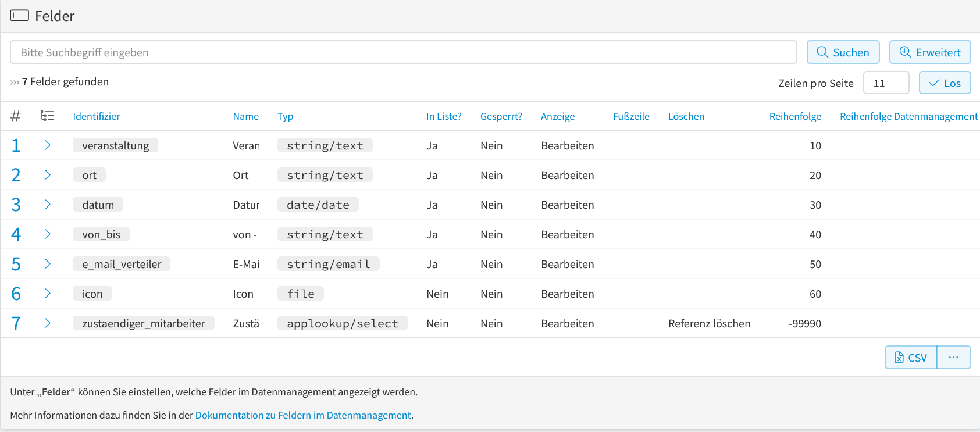Expand the icon row chevron
The height and width of the screenshot is (432, 980).
[48, 294]
